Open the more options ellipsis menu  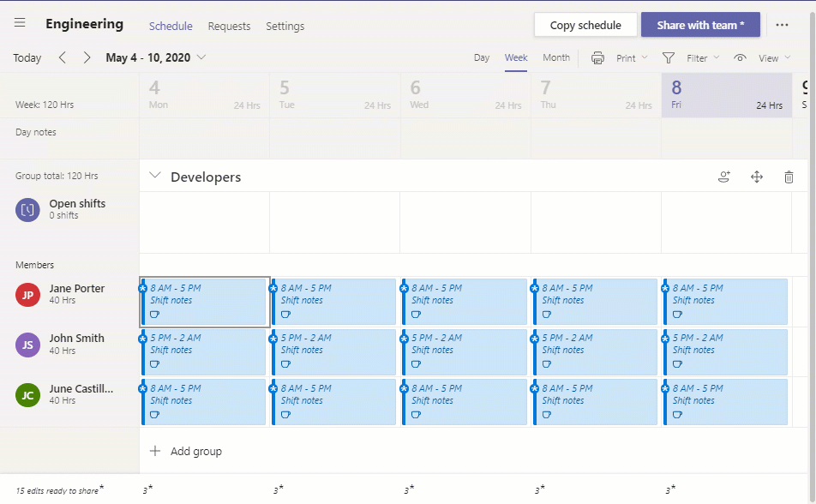tap(783, 25)
